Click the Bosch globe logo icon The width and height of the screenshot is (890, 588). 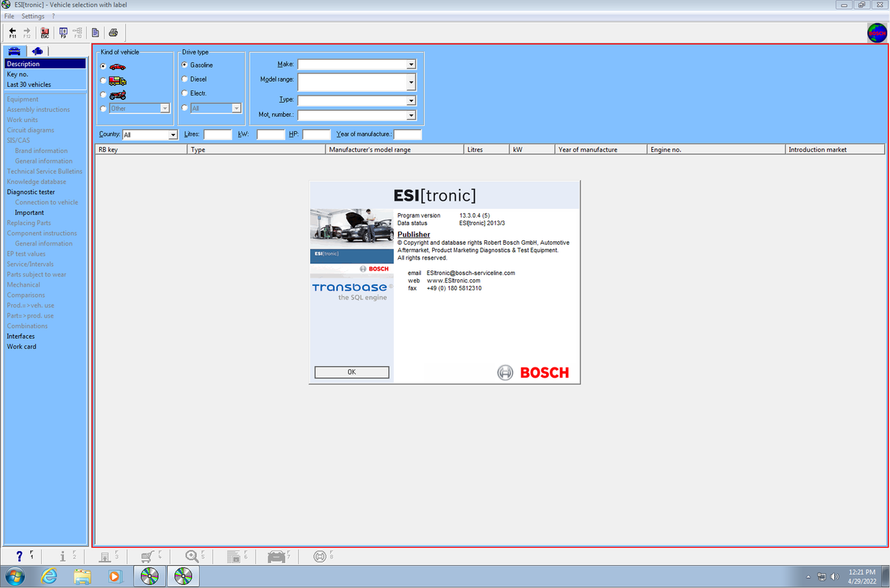pos(877,32)
